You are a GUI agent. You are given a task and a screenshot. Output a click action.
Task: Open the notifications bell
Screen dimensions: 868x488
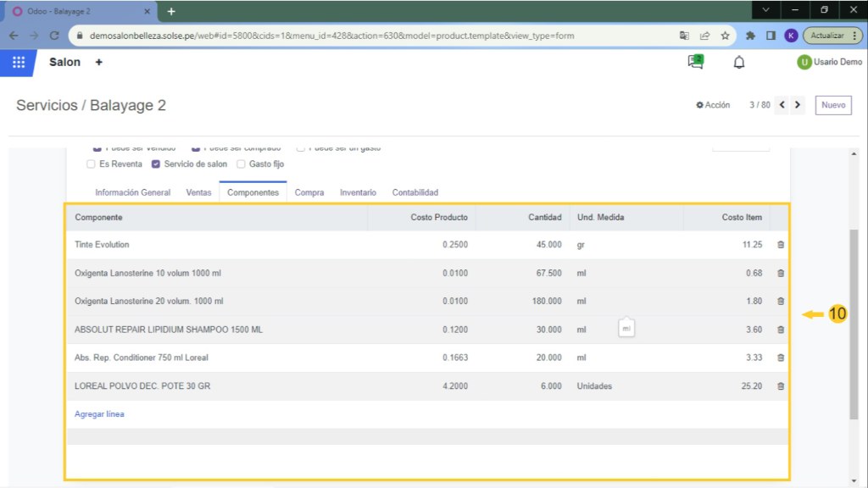[739, 63]
